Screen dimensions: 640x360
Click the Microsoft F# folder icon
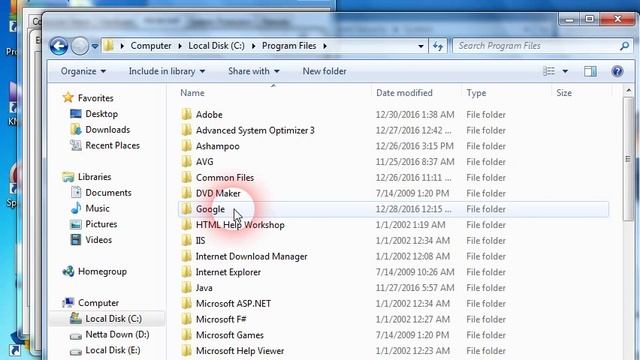[x=187, y=319]
